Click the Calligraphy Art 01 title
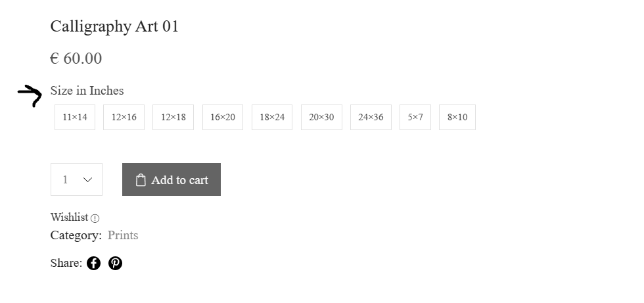Screen dimensions: 644x303 coord(114,27)
